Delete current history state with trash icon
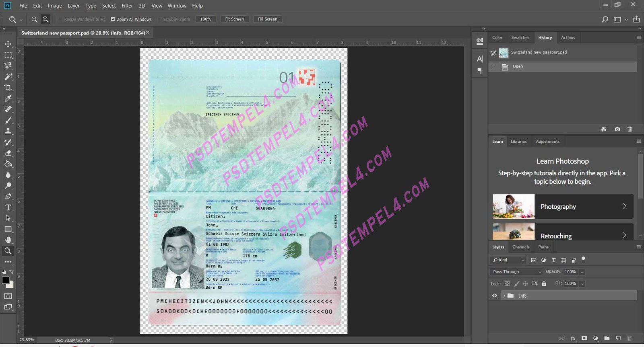The image size is (644, 347). click(x=630, y=129)
